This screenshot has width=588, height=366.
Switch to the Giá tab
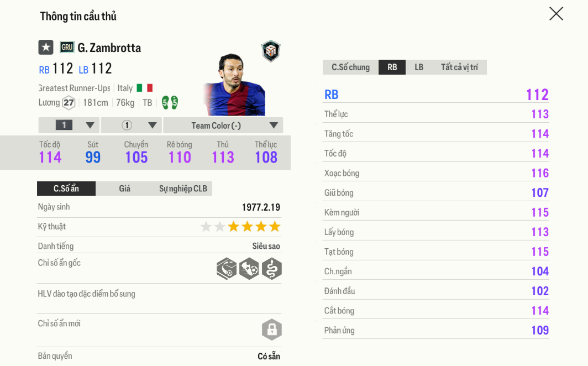pos(125,189)
